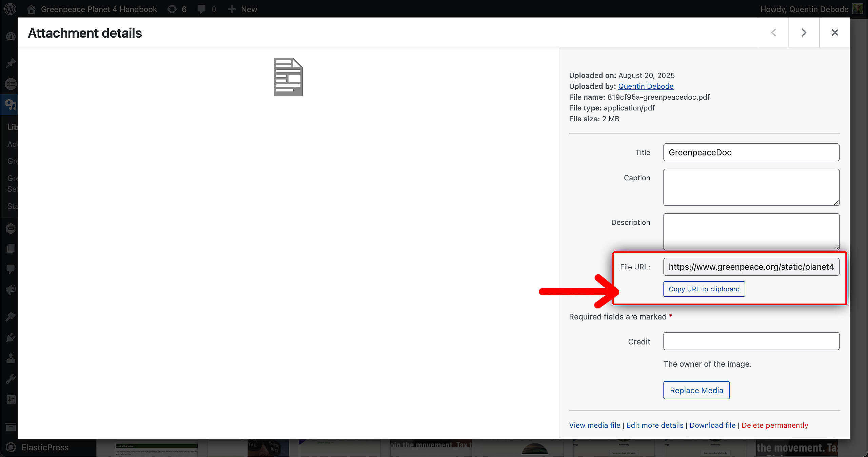Screen dimensions: 868x457
Task: Click the Delete permanently link
Action: 775,425
